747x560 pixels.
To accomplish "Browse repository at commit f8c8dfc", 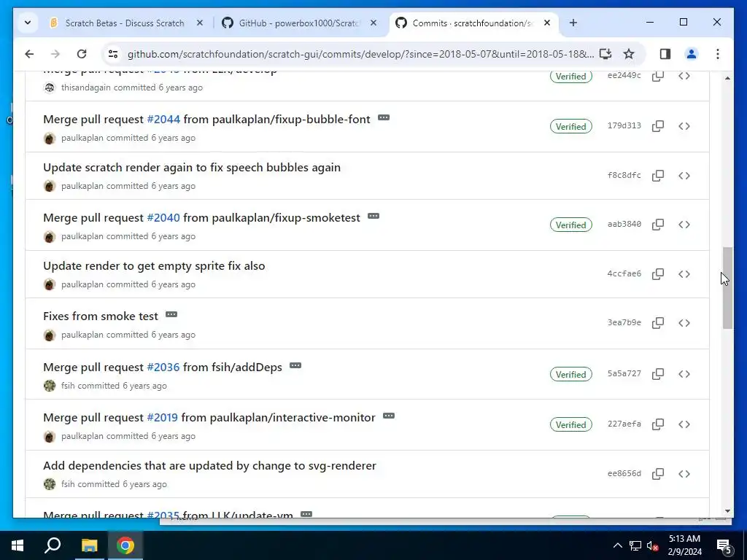I will coord(684,176).
